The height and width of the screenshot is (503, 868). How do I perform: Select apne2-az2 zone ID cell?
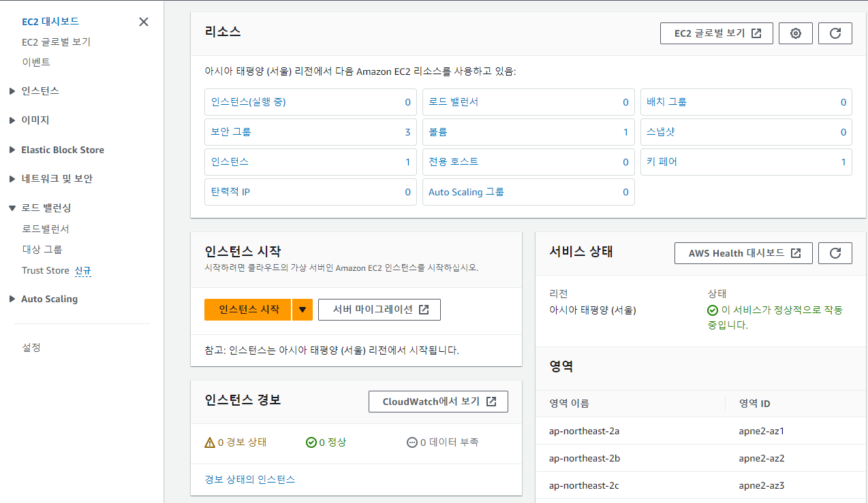tap(762, 458)
